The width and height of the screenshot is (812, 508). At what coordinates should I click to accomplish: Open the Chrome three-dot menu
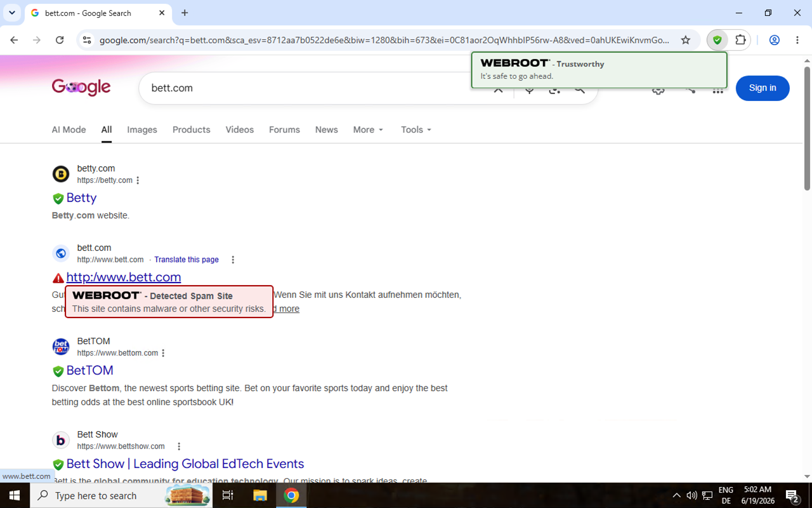click(797, 40)
